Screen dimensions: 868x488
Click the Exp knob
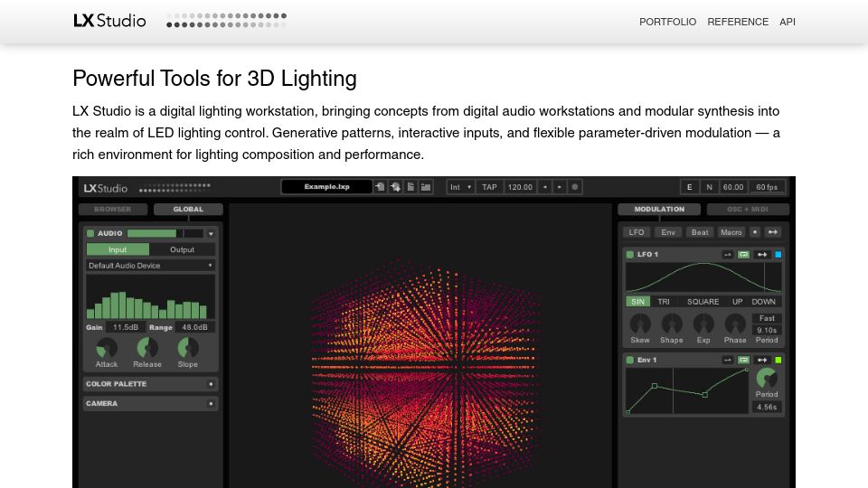click(x=703, y=324)
